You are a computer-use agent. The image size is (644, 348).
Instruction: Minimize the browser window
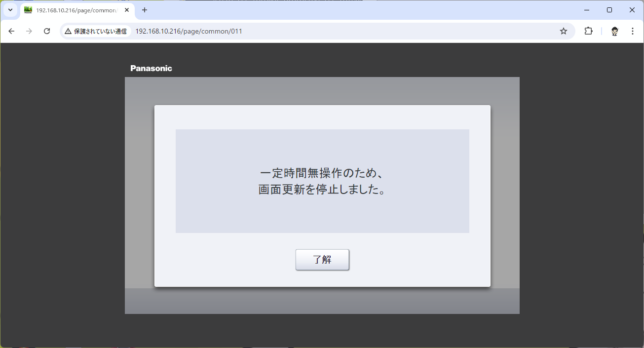(x=587, y=10)
